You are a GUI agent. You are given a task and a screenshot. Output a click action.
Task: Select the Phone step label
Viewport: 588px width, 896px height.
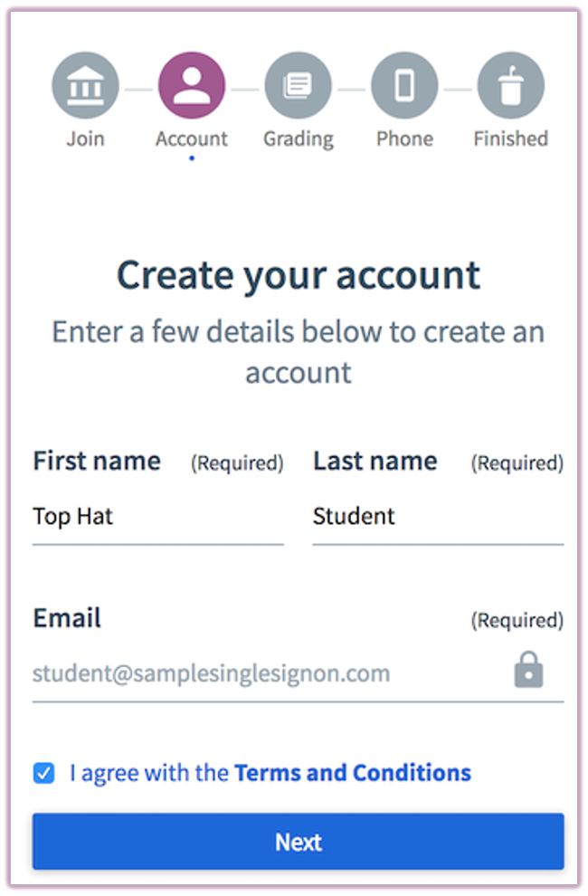[404, 138]
